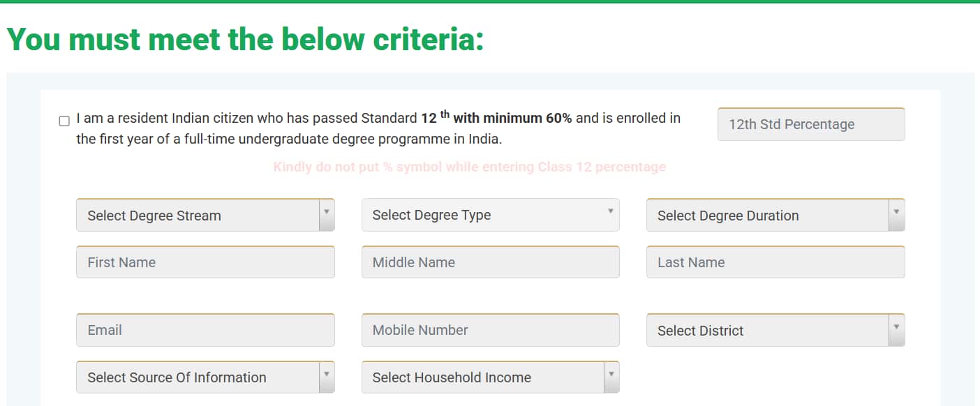Screen dimensions: 980x406
Task: Expand the Select Source Of Information list
Action: click(198, 377)
